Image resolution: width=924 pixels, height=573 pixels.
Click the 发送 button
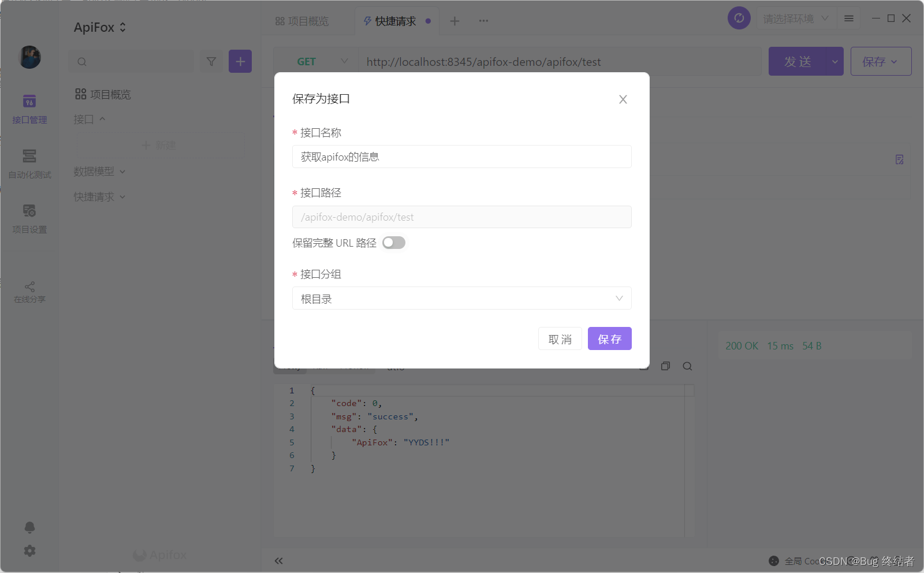(798, 61)
